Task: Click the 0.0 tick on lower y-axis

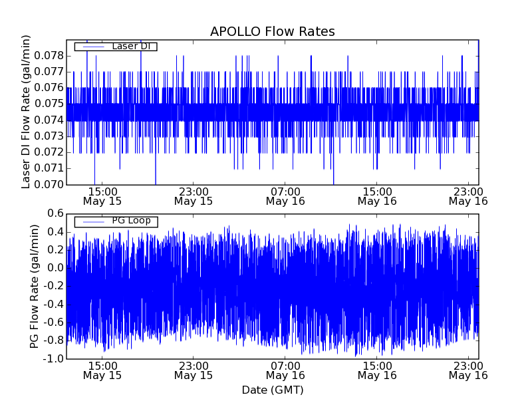Action: coord(55,268)
